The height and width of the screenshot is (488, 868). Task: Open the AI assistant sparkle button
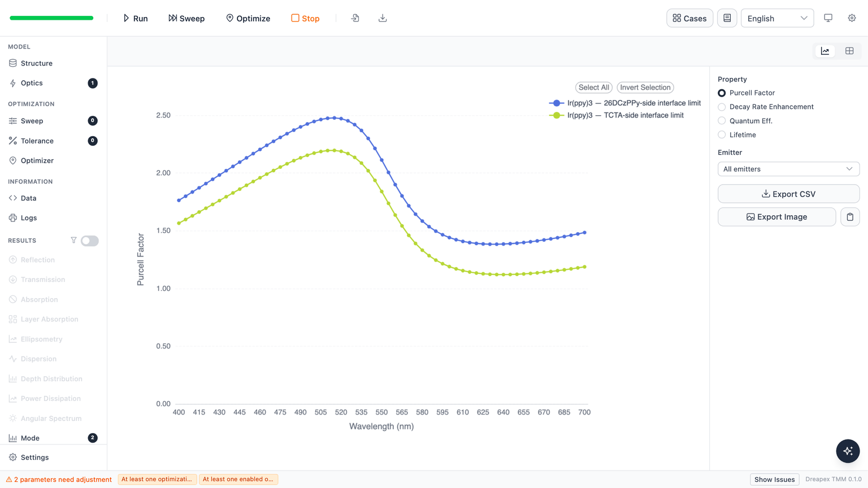[x=848, y=451]
